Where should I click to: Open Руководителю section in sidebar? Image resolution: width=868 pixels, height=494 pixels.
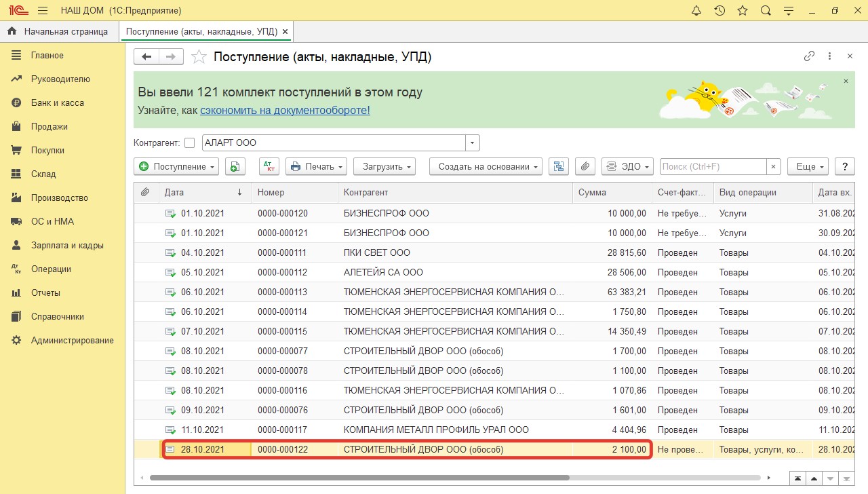pyautogui.click(x=60, y=79)
